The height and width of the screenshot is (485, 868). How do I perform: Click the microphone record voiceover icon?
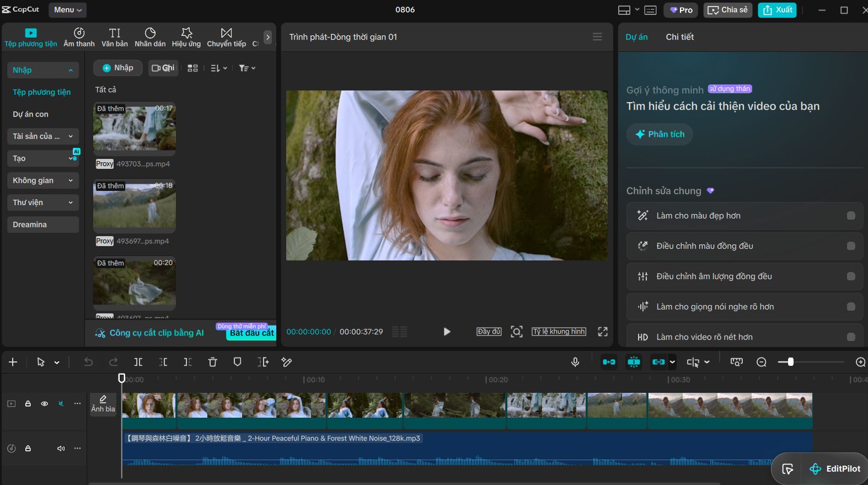tap(575, 362)
